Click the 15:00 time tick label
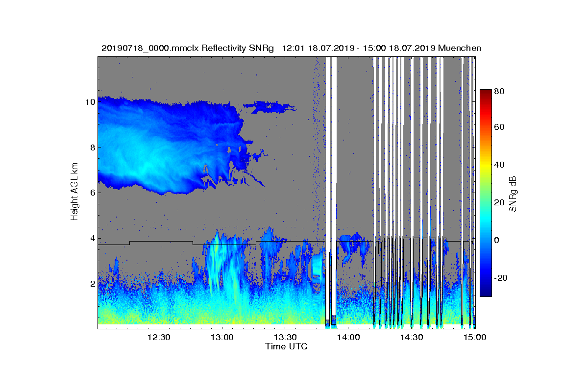Image resolution: width=588 pixels, height=392 pixels. point(474,337)
